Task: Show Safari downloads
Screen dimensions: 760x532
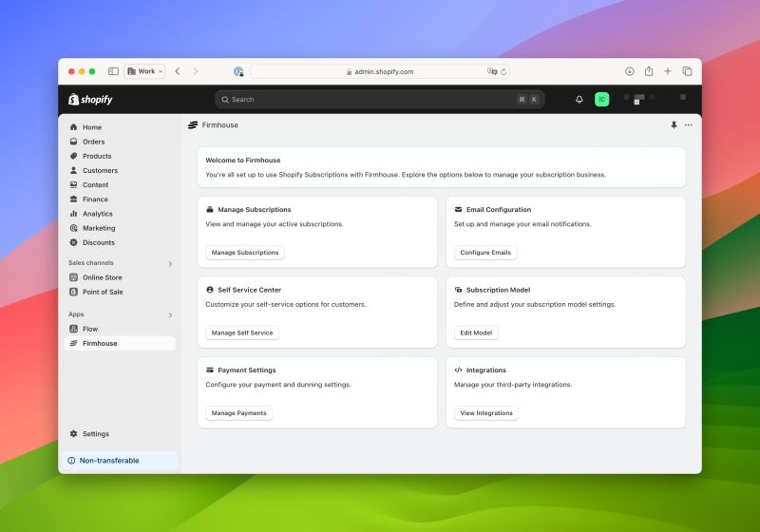Action: tap(629, 71)
